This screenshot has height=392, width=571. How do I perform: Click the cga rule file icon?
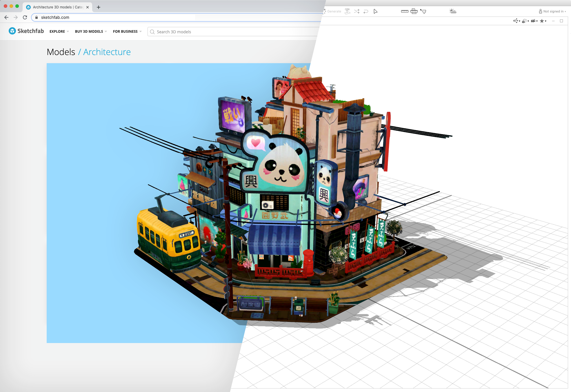point(347,11)
